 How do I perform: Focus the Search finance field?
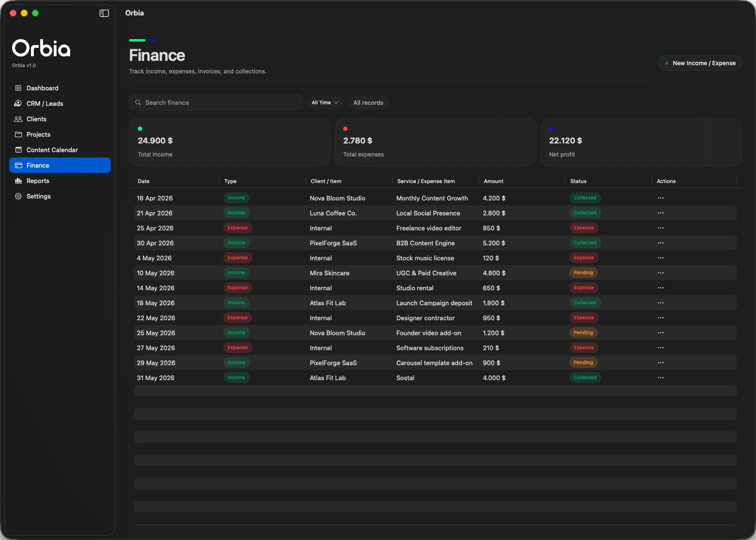point(216,102)
